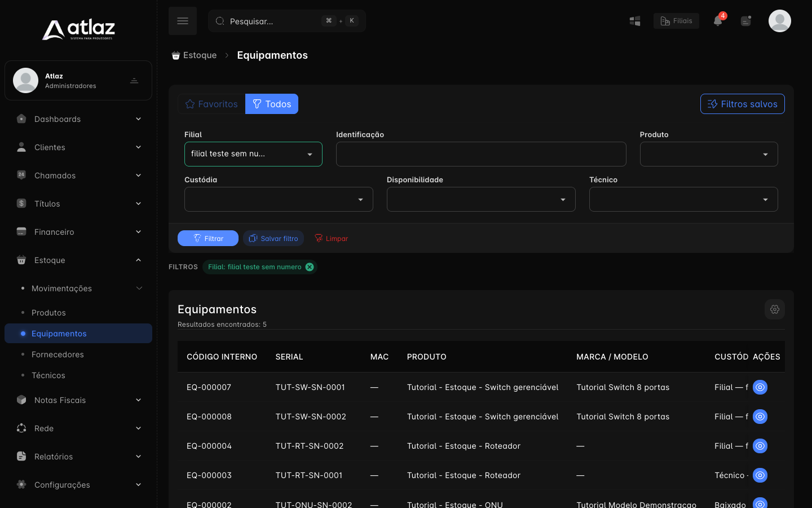
Task: Click Salvar filtro button
Action: point(273,238)
